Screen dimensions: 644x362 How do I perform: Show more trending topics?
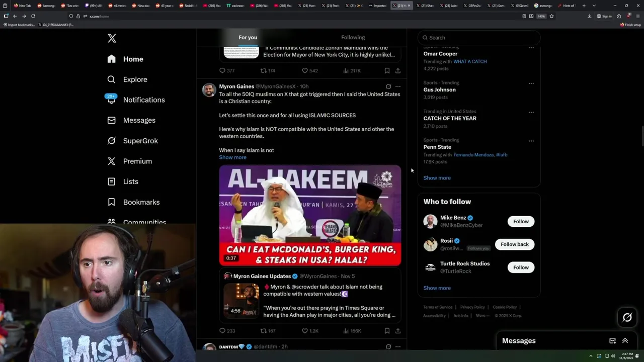(x=437, y=178)
